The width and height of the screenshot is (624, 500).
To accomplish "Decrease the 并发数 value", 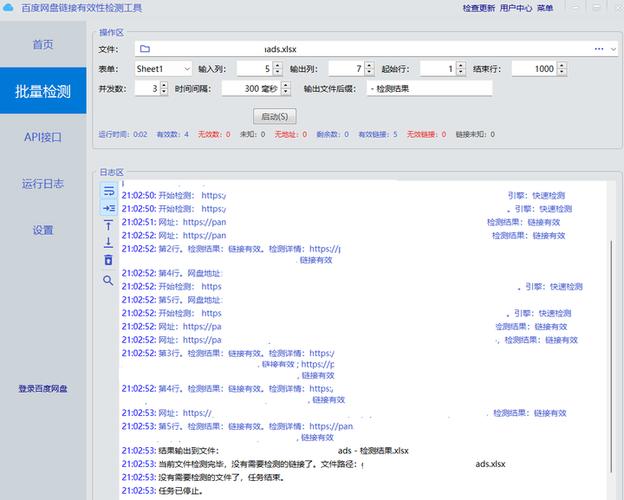I will click(164, 92).
